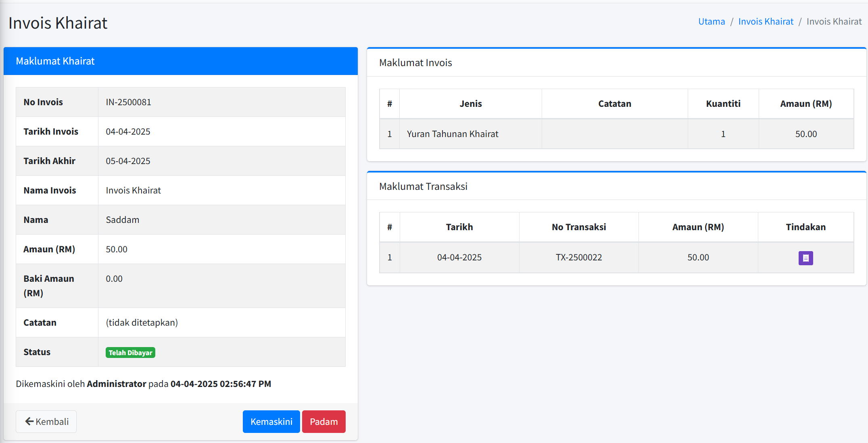Screen dimensions: 868x443
Task: Click the Kuantiti column header
Action: point(723,104)
